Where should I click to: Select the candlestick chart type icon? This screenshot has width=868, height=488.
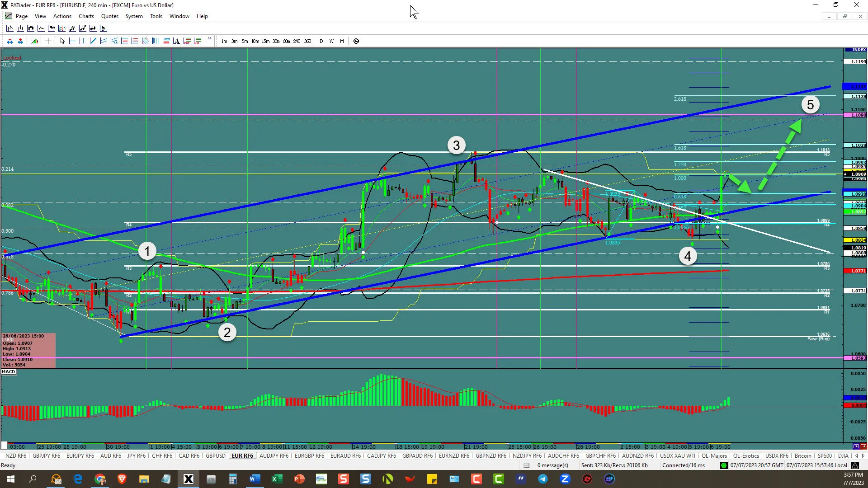[x=31, y=28]
